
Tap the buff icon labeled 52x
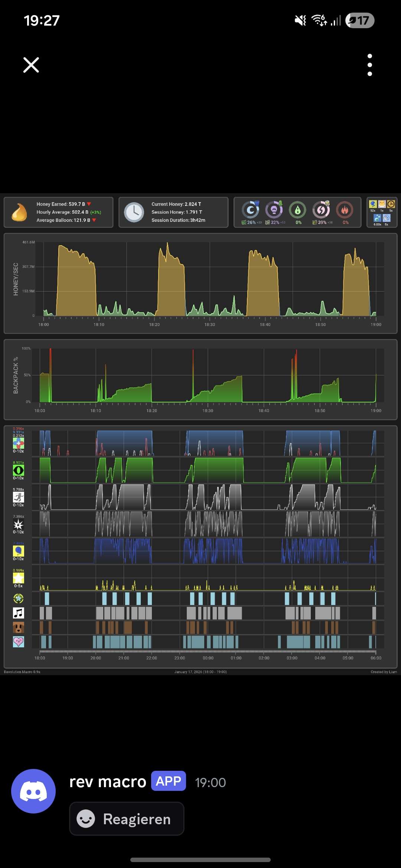pyautogui.click(x=373, y=204)
